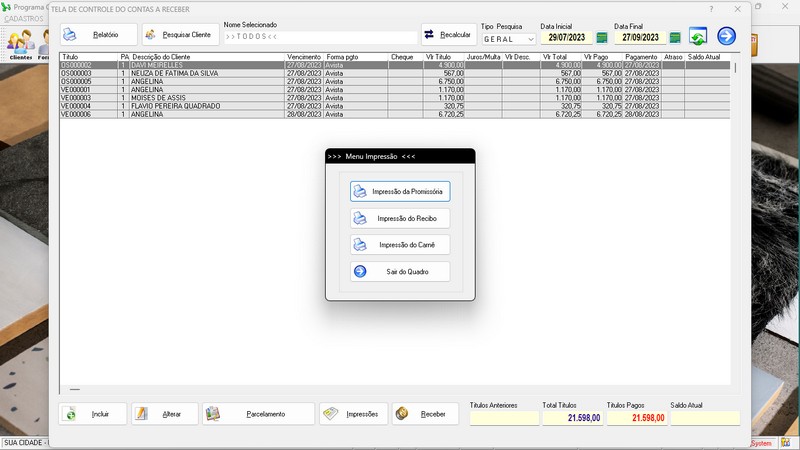The image size is (800, 450).
Task: Exit via Sair do Quadro button
Action: tap(400, 271)
